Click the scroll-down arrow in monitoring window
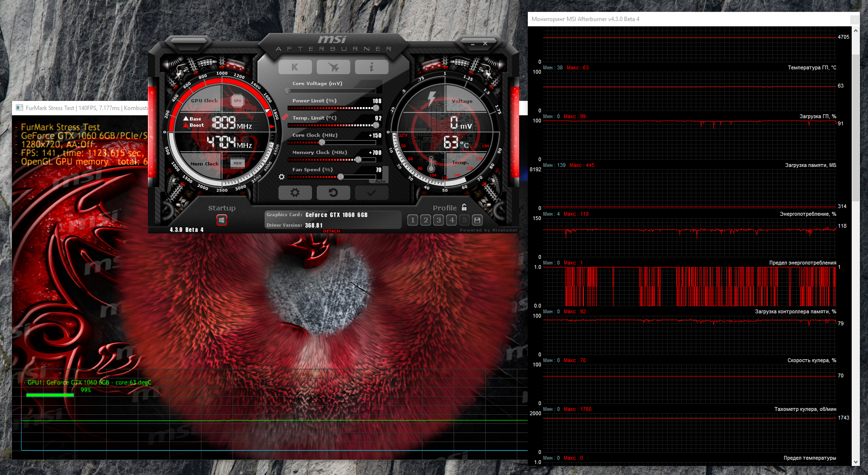The width and height of the screenshot is (868, 475). pyautogui.click(x=856, y=462)
